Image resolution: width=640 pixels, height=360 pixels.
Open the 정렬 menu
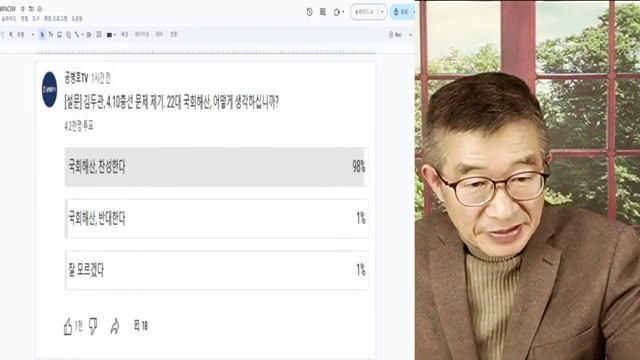coord(24,19)
